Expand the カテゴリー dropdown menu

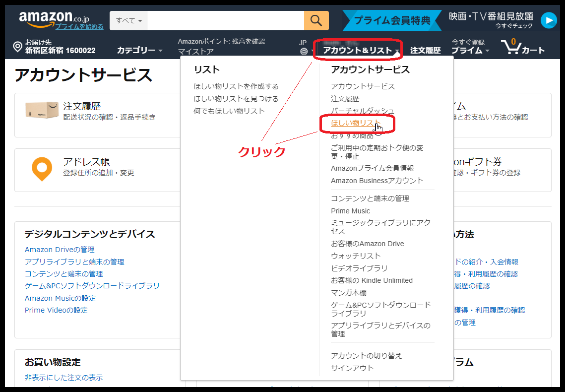(x=139, y=50)
